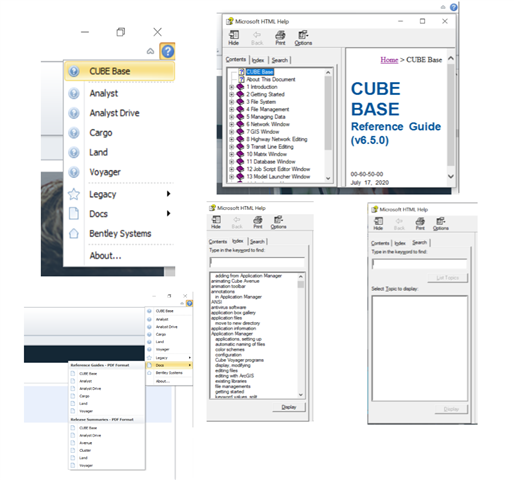Expand the 3 File System tree node
Screen dimensions: 514x480
pos(232,102)
